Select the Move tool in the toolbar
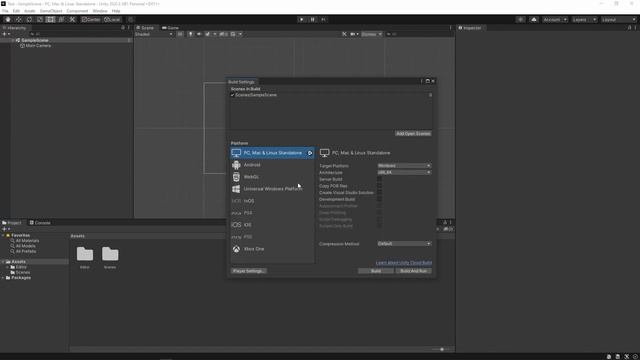Screen dimensions: 640x360 pyautogui.click(x=18, y=20)
